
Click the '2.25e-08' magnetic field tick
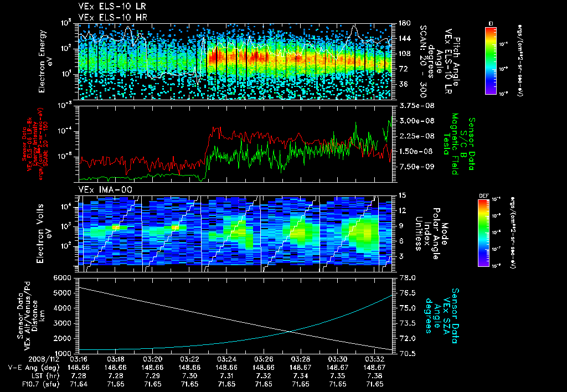click(416, 136)
